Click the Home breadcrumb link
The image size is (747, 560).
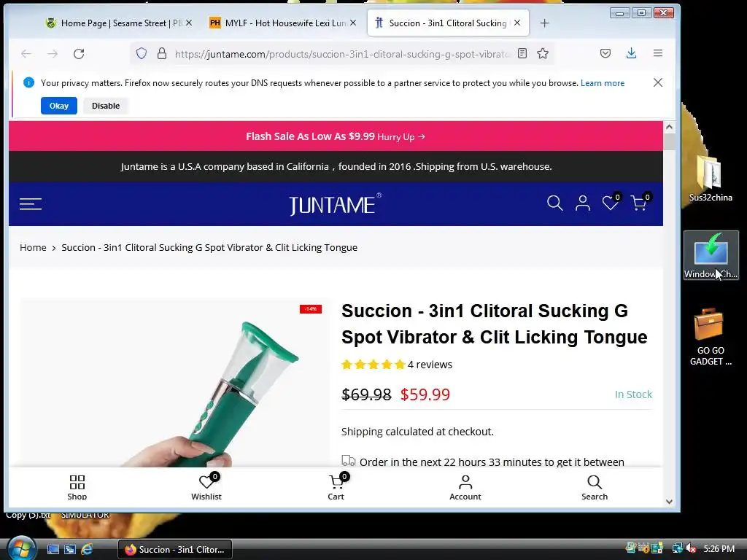[x=33, y=248]
